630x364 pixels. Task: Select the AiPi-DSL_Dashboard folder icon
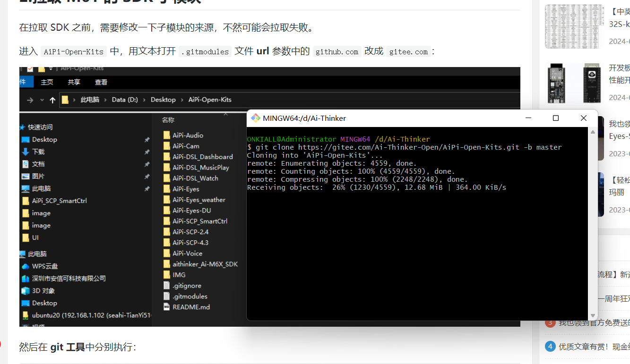pos(166,157)
